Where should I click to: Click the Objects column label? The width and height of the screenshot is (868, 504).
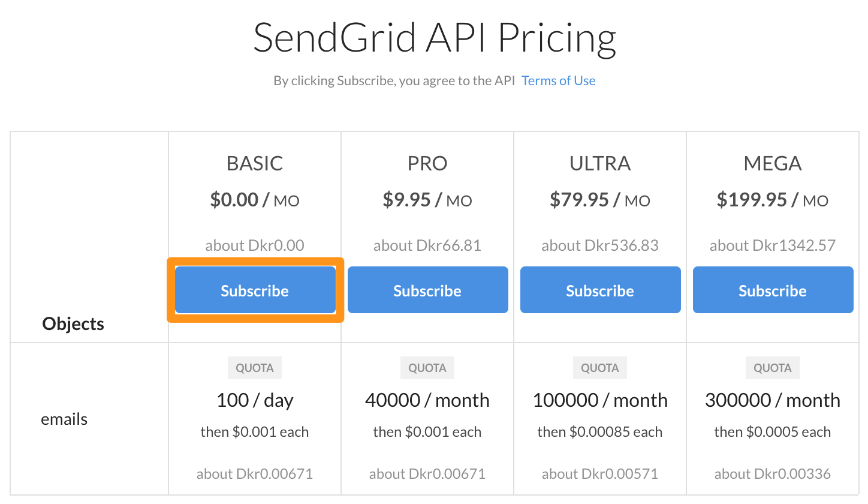[73, 324]
